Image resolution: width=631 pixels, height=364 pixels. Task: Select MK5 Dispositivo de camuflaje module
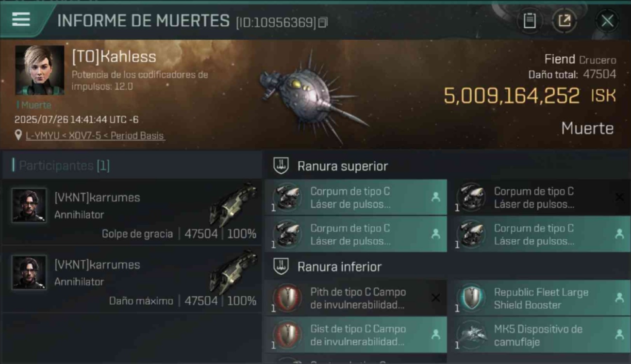coord(539,335)
